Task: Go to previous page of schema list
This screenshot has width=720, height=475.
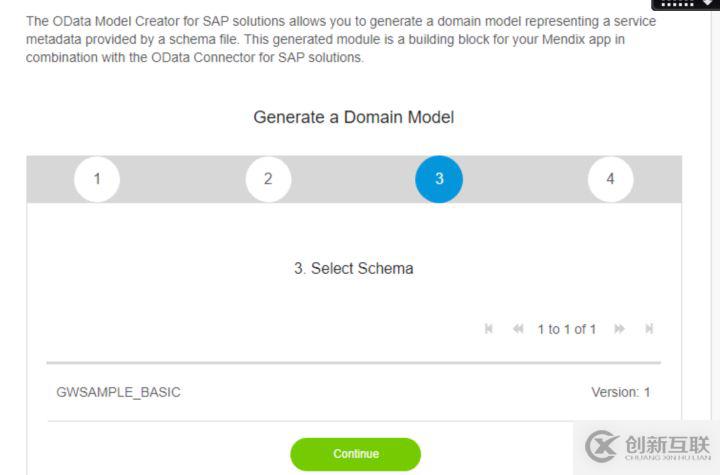Action: 518,329
